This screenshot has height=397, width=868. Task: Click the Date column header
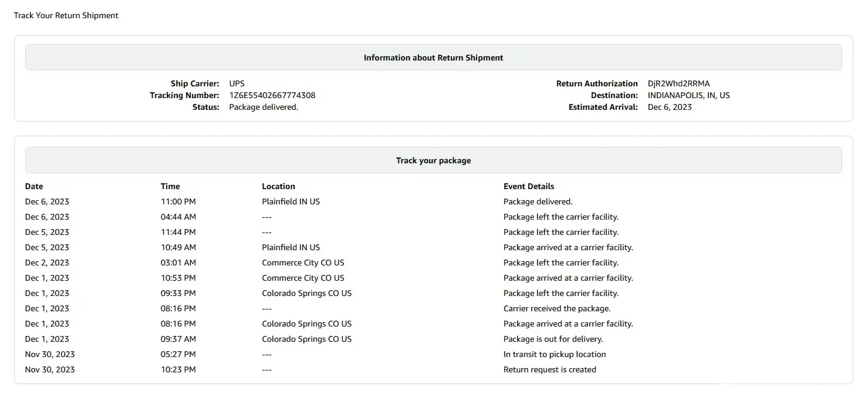click(x=34, y=186)
